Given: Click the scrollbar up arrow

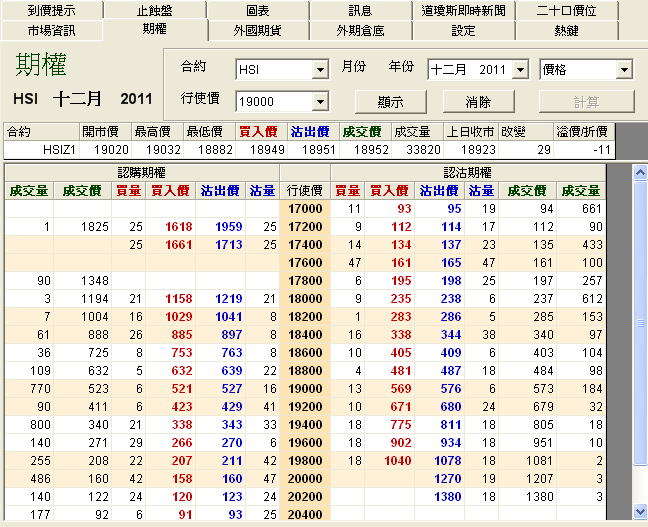Looking at the screenshot, I should tap(640, 172).
